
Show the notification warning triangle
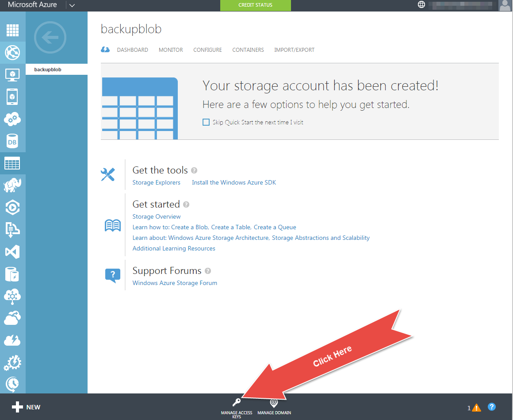(x=476, y=408)
